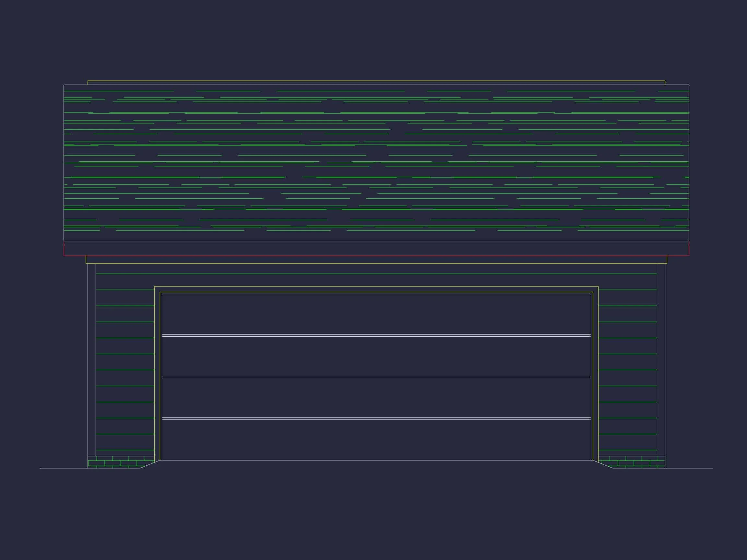Select the yellow frieze strip under fascia
The image size is (747, 560).
376,260
